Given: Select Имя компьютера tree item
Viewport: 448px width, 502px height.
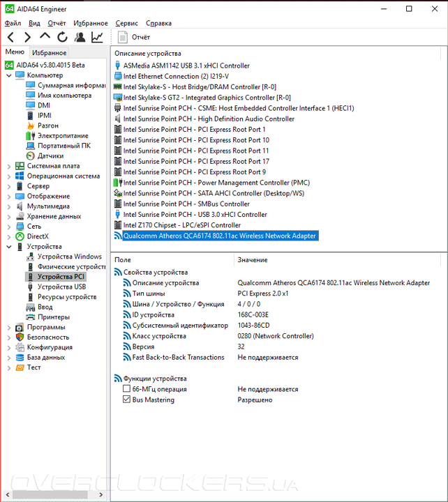Looking at the screenshot, I should tap(64, 96).
